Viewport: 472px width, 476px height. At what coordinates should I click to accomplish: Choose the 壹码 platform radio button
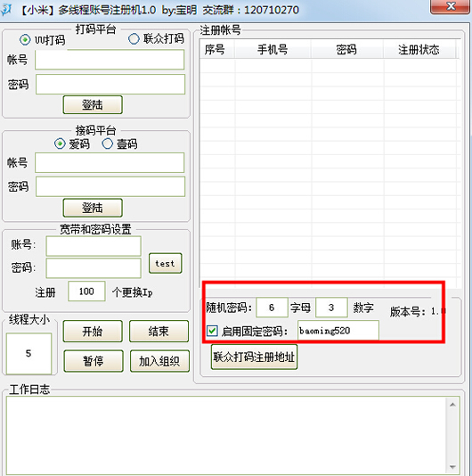108,144
